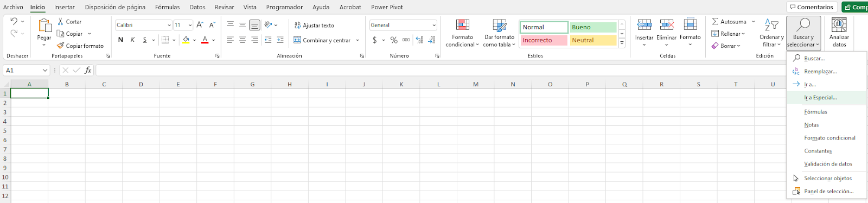Decrease font size with the smaller A

[x=212, y=25]
